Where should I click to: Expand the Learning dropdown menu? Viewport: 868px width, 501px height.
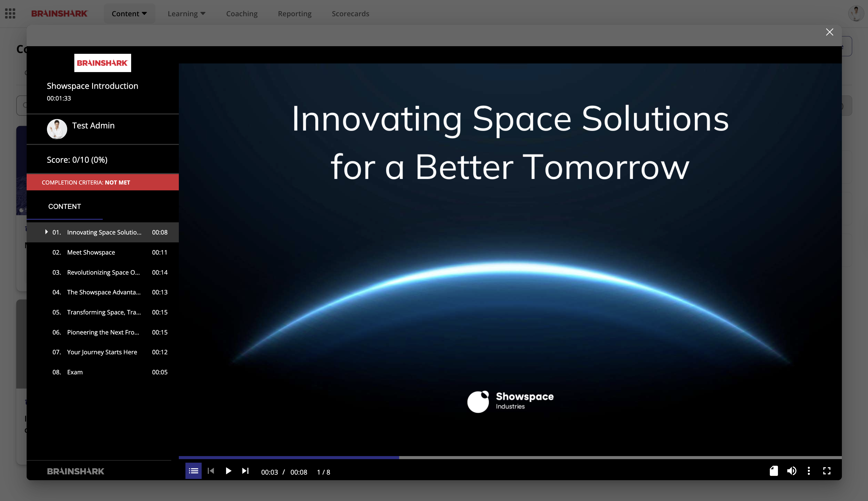(x=186, y=13)
